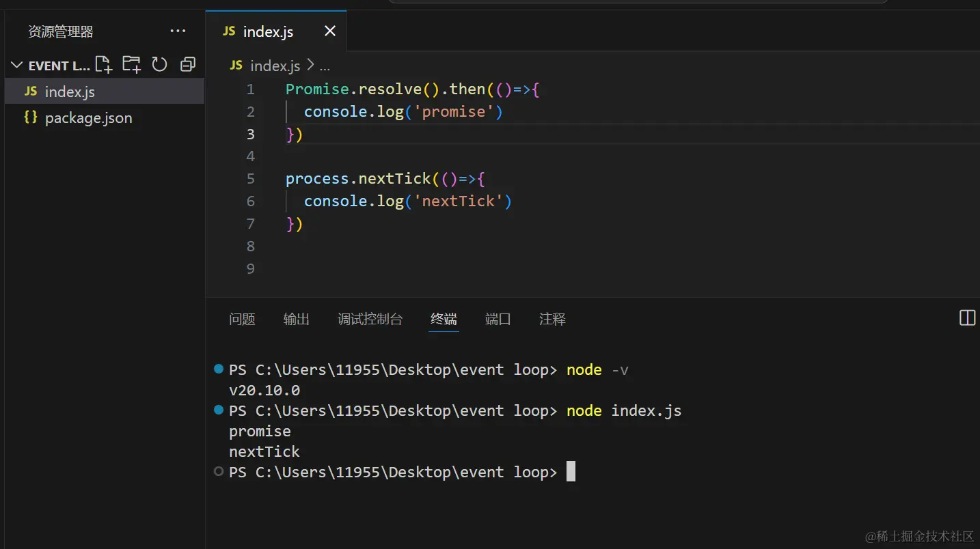
Task: Click terminal output line 'promise'
Action: tap(260, 432)
